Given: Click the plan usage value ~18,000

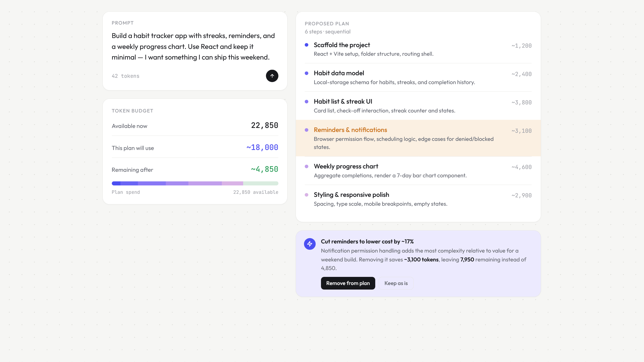Looking at the screenshot, I should click(262, 147).
